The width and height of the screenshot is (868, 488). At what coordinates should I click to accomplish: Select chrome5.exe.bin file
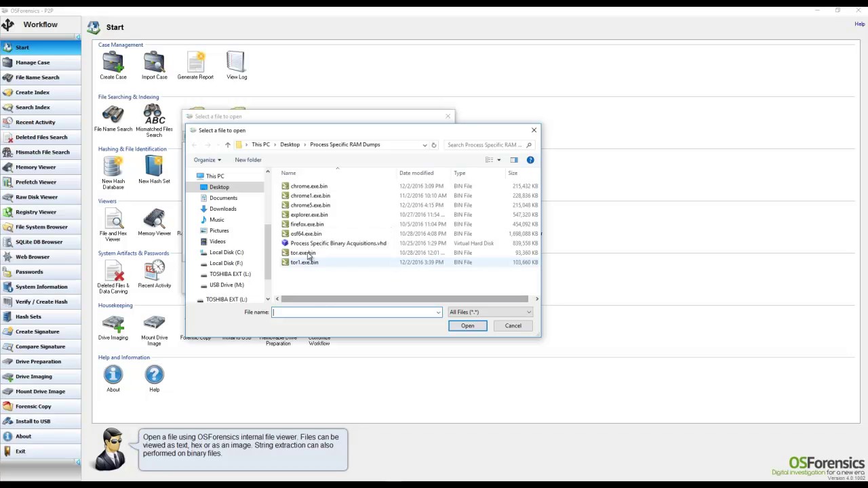click(310, 205)
